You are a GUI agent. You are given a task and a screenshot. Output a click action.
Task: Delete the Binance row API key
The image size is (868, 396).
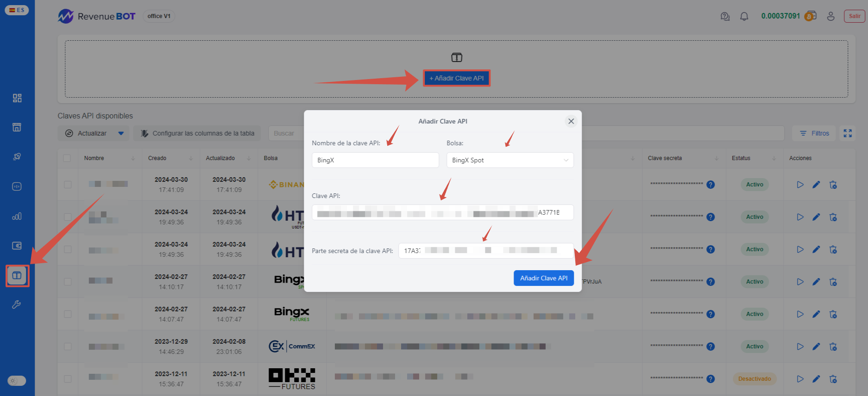tap(833, 185)
